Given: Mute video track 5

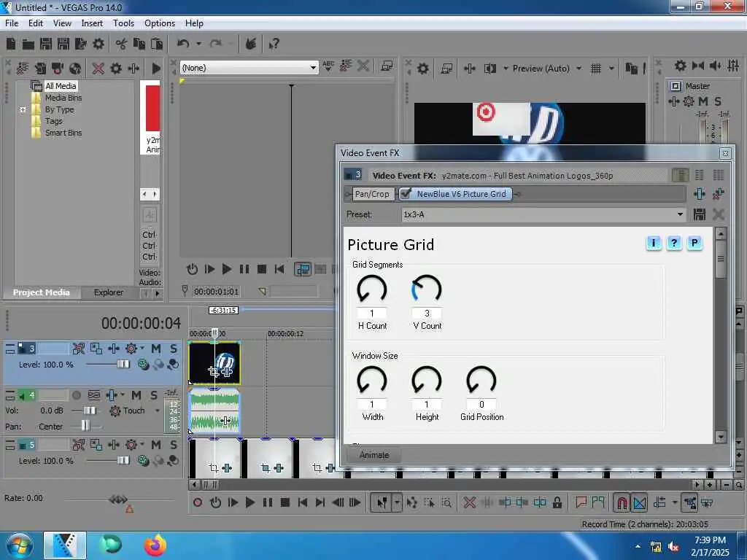Looking at the screenshot, I should point(156,445).
